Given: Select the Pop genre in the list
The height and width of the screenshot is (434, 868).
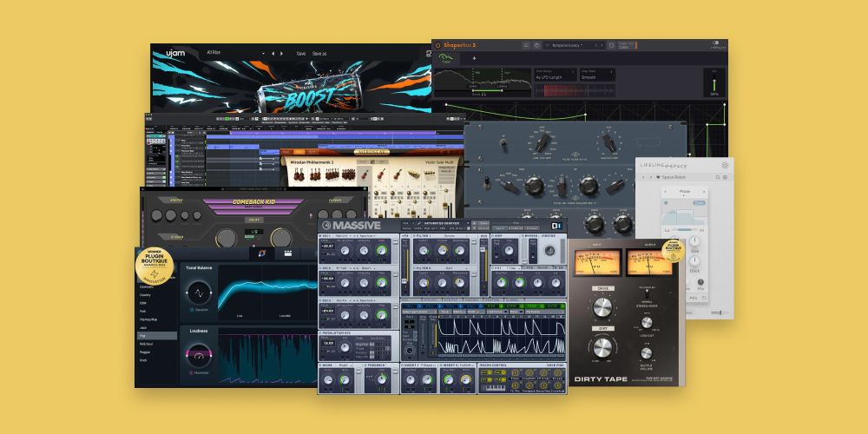Looking at the screenshot, I should tap(158, 335).
